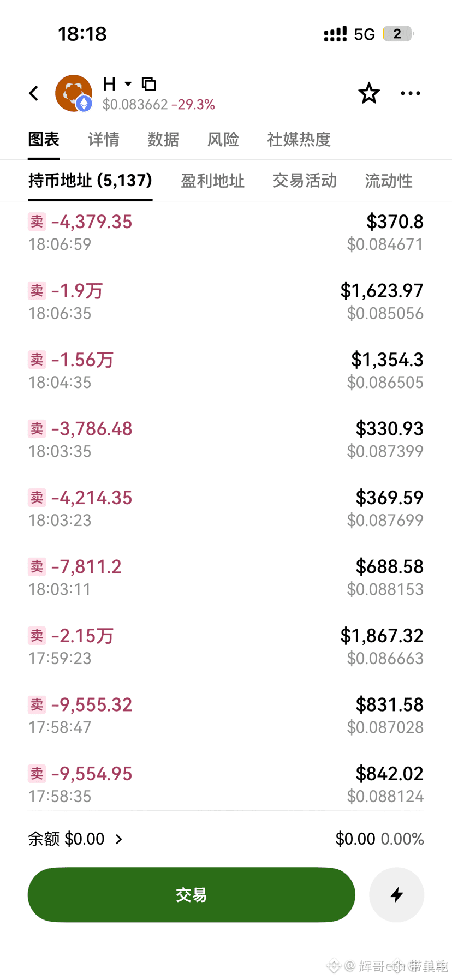452x980 pixels.
Task: Open the balance $0.00 chevron
Action: coord(119,839)
